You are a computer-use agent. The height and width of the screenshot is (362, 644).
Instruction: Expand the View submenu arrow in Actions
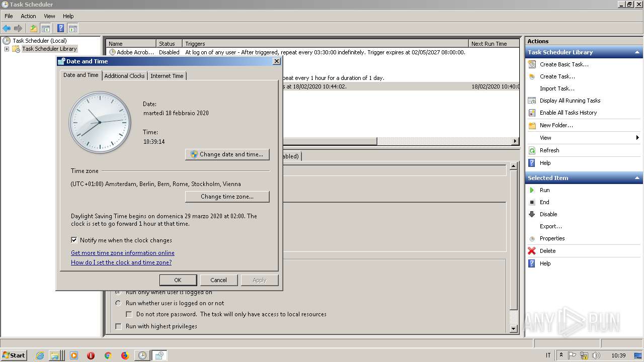(637, 138)
